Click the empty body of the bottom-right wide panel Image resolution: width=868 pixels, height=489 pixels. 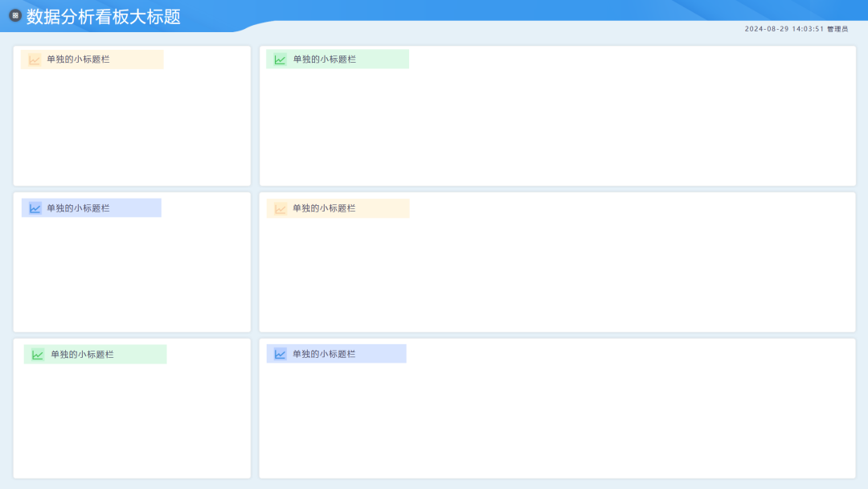pyautogui.click(x=558, y=420)
